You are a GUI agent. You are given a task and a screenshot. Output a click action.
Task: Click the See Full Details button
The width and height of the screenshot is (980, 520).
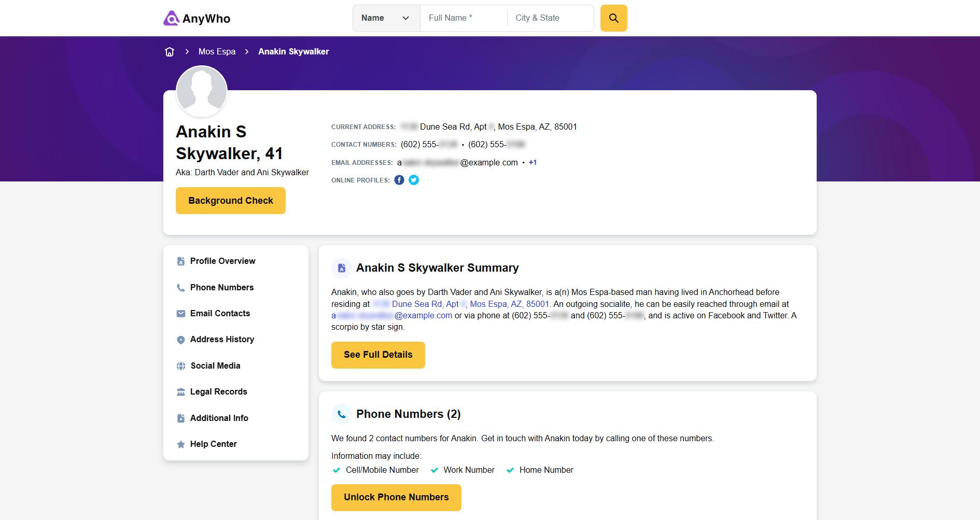[x=378, y=355]
